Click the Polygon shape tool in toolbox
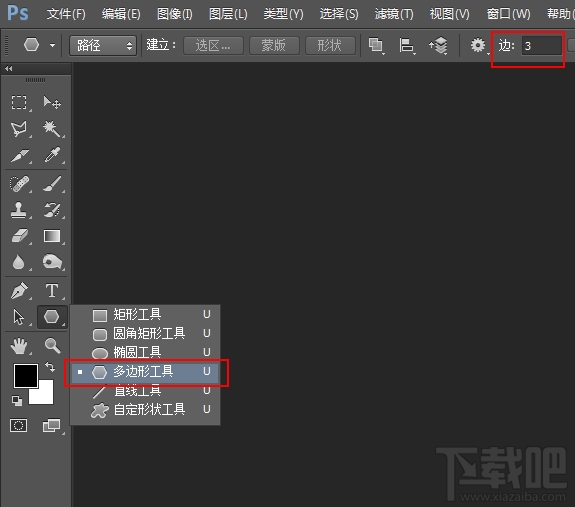 51,316
